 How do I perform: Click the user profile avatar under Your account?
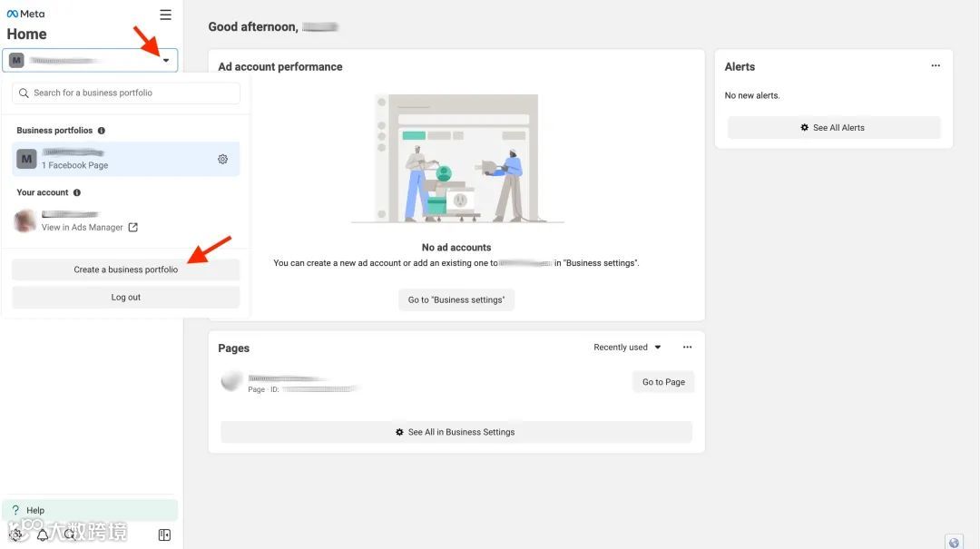(x=25, y=221)
